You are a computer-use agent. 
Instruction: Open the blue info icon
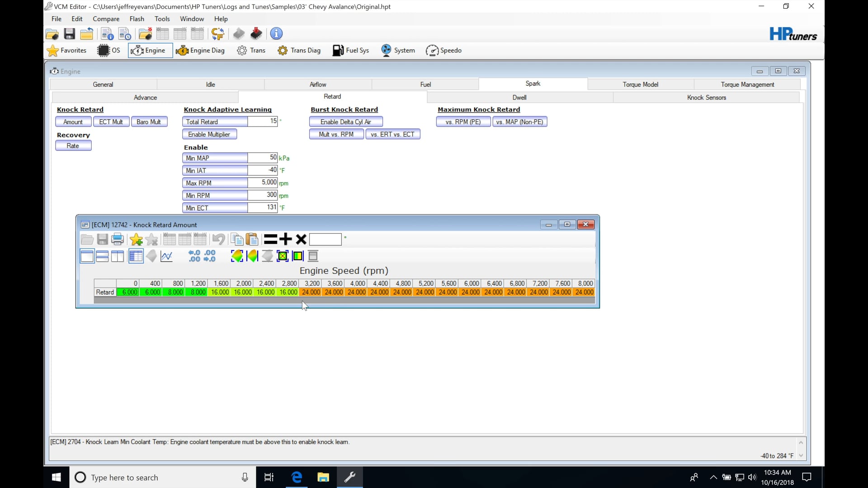tap(276, 34)
